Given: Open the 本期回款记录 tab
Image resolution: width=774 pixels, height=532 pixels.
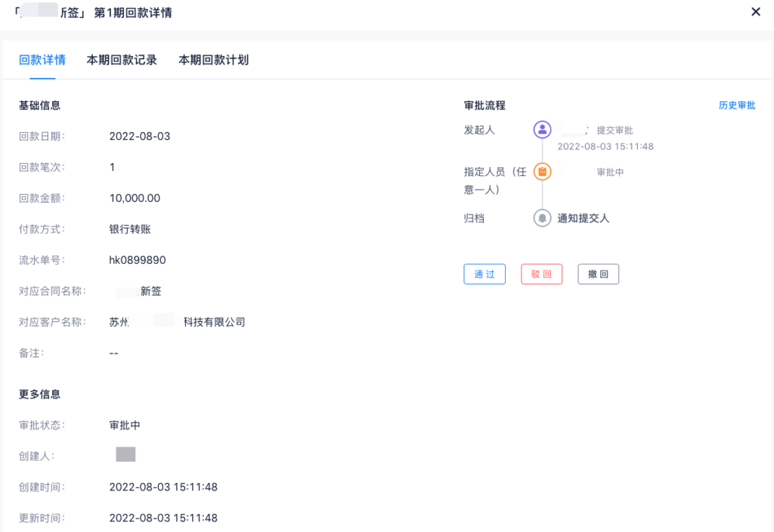Looking at the screenshot, I should tap(122, 60).
